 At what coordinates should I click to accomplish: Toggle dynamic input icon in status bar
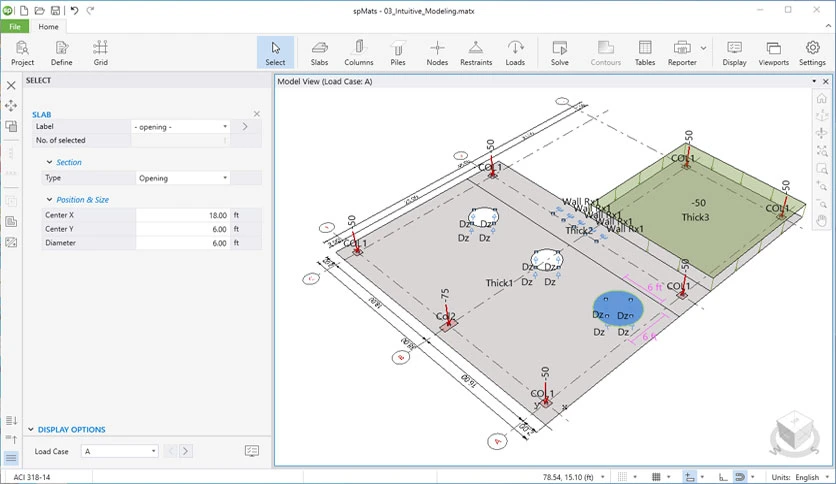pyautogui.click(x=690, y=477)
